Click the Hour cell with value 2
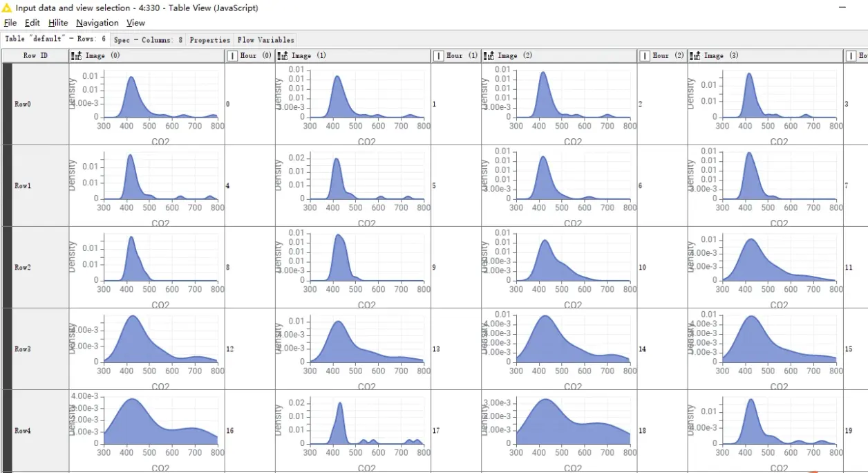This screenshot has height=473, width=868. pos(662,104)
